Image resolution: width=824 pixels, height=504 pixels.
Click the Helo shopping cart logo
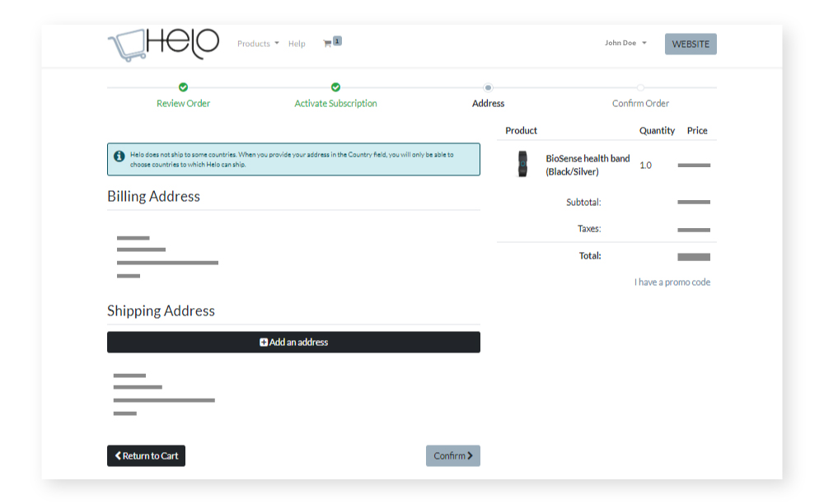[163, 44]
